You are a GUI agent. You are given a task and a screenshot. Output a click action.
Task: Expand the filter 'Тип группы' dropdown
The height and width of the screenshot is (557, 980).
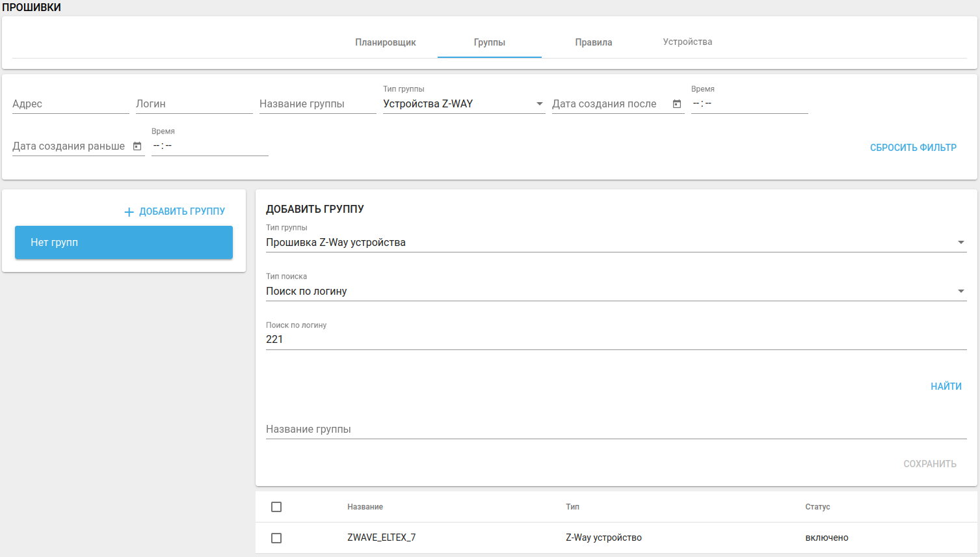click(x=463, y=104)
